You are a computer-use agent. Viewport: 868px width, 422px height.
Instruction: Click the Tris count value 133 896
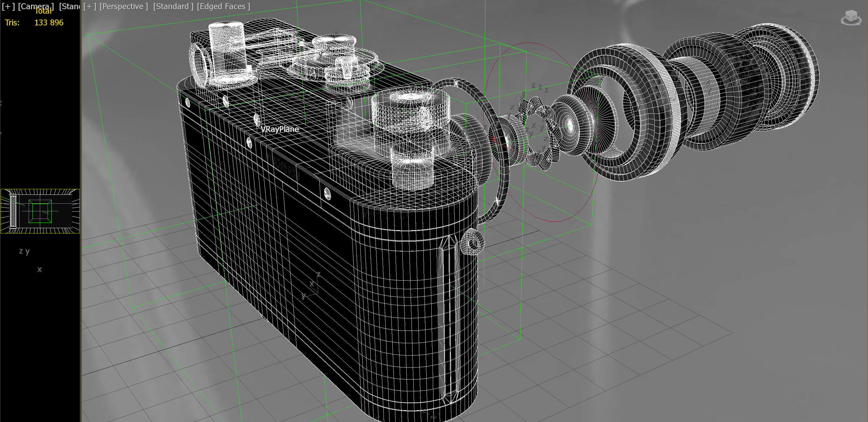(x=49, y=22)
